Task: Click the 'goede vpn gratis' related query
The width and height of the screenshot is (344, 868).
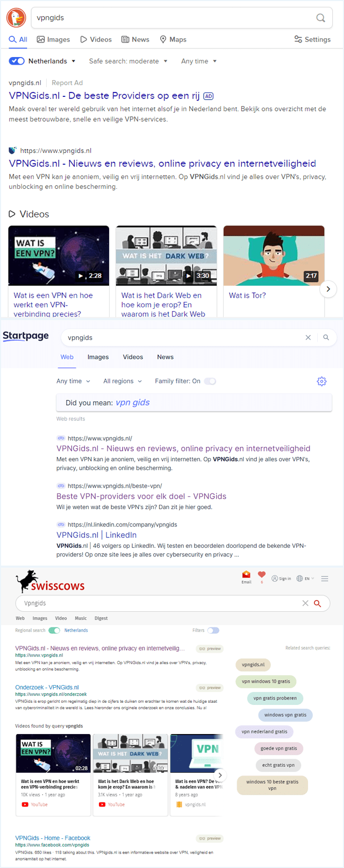Action: (278, 749)
